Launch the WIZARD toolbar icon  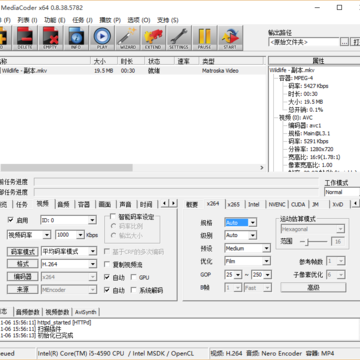click(128, 38)
